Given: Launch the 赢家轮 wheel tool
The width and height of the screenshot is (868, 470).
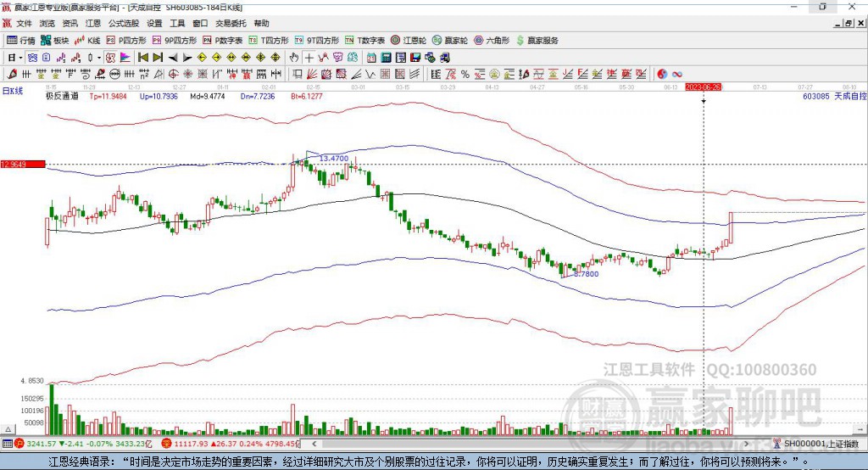Looking at the screenshot, I should click(450, 41).
